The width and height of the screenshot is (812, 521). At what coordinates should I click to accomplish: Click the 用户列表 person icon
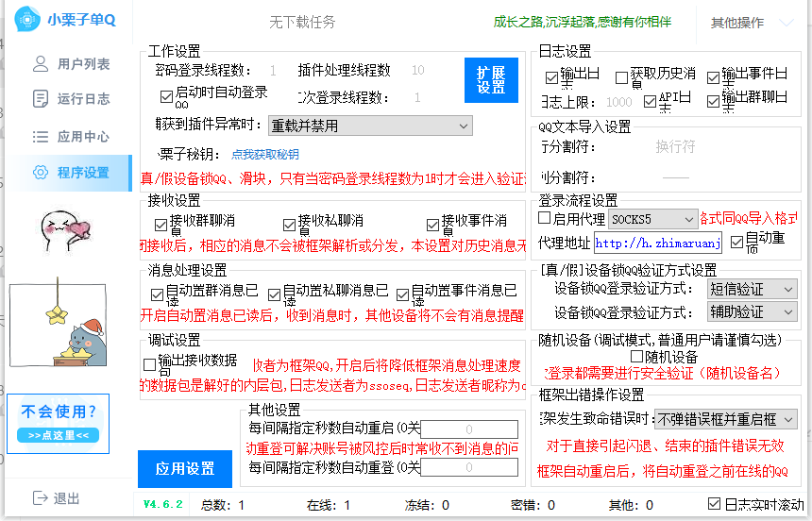40,64
